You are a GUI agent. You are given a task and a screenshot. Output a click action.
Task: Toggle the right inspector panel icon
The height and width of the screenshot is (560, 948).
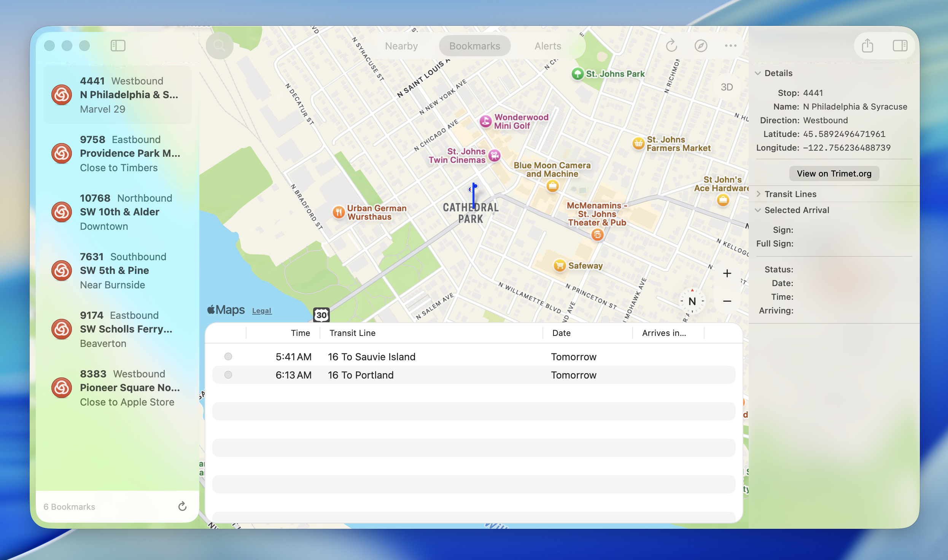pos(900,46)
